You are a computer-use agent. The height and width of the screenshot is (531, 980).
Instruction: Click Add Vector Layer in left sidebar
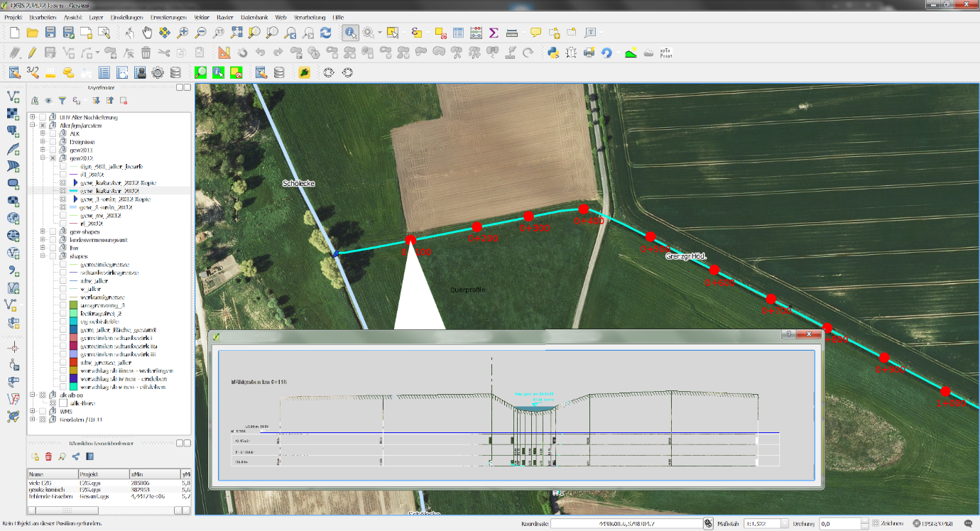tap(13, 97)
